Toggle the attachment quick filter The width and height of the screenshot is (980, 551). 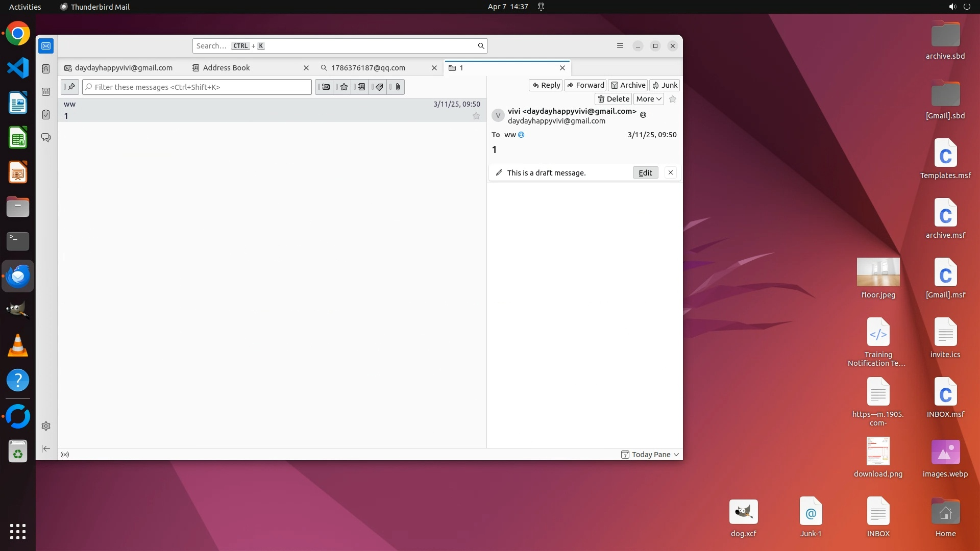pyautogui.click(x=397, y=87)
